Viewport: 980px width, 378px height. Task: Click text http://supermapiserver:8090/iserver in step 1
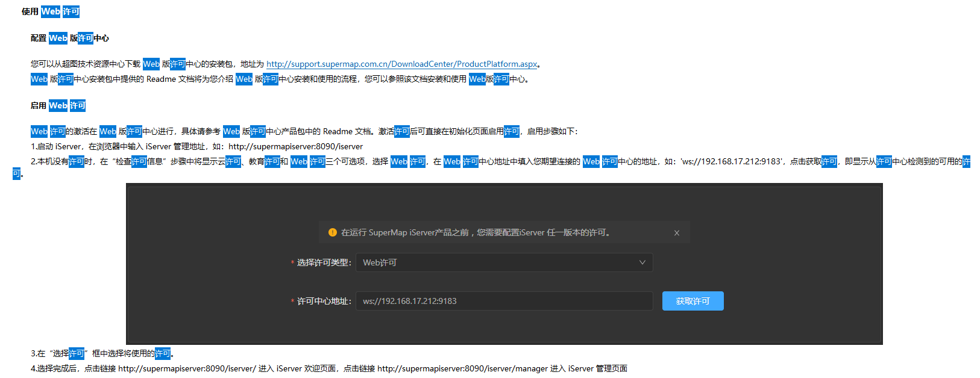tap(295, 146)
